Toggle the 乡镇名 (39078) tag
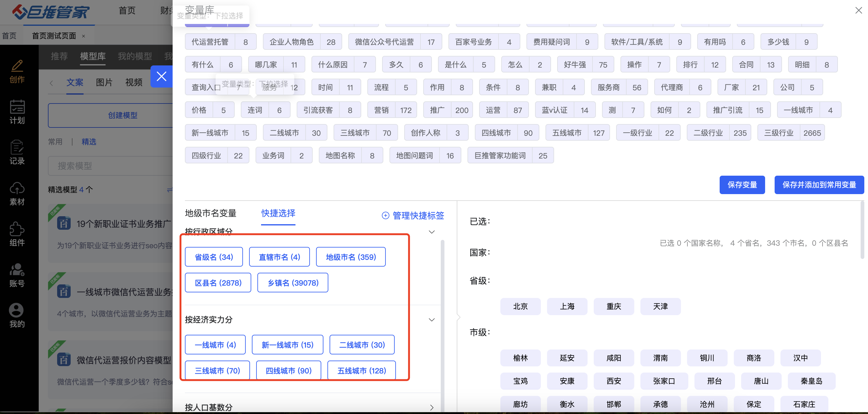Image resolution: width=868 pixels, height=414 pixels. (x=292, y=283)
